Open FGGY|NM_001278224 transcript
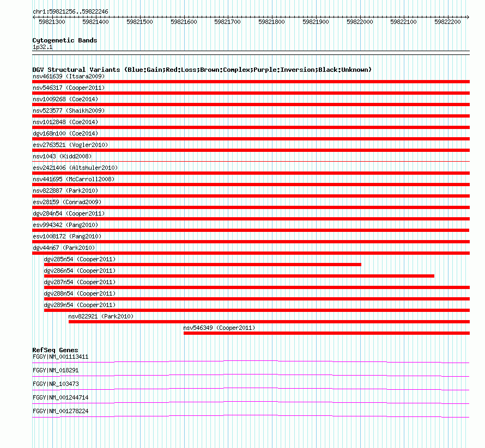Viewport: 485px width, 448px height. 60,411
